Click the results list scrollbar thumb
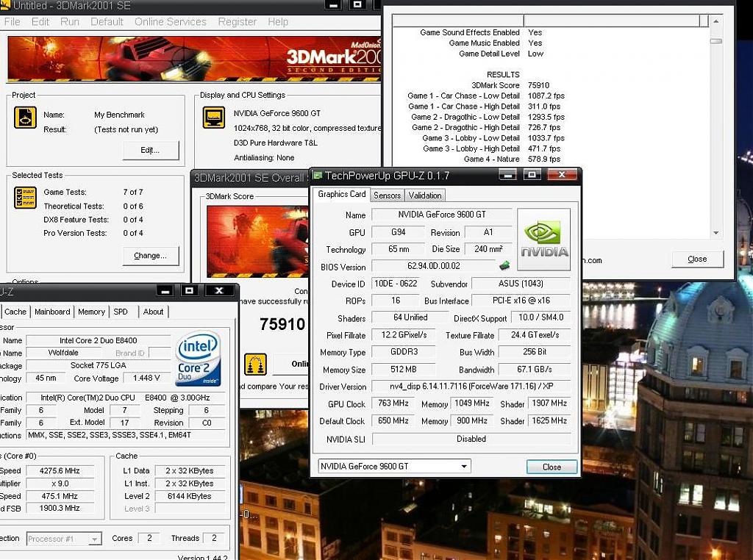The image size is (753, 560). pos(716,41)
